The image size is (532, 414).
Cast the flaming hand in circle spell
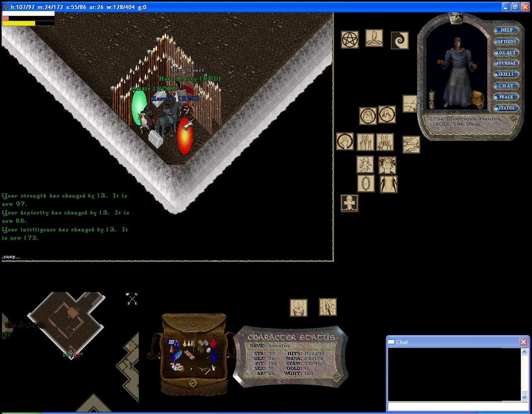(387, 114)
